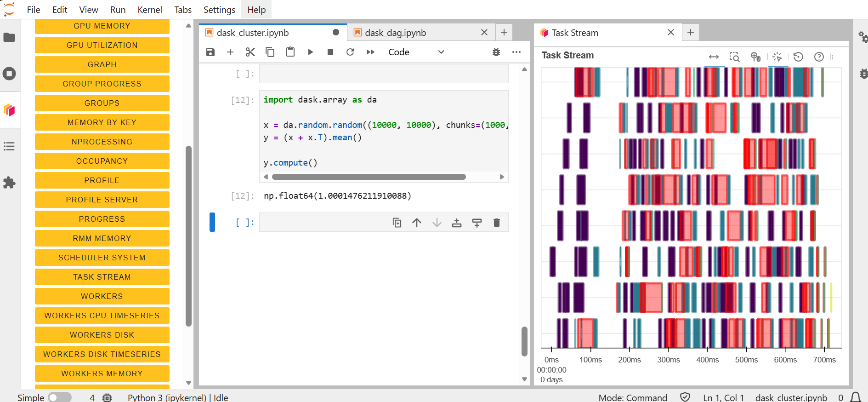The height and width of the screenshot is (402, 868).
Task: Toggle the hover tool in Task Stream
Action: [x=777, y=57]
